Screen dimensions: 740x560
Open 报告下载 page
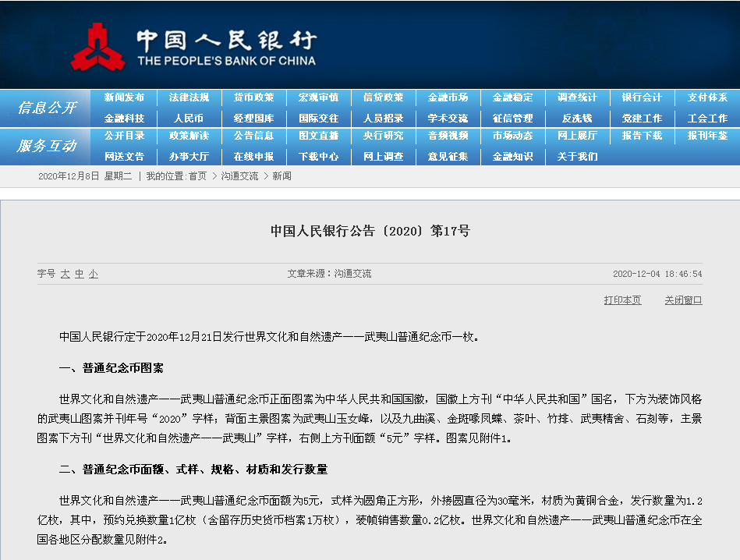(642, 136)
